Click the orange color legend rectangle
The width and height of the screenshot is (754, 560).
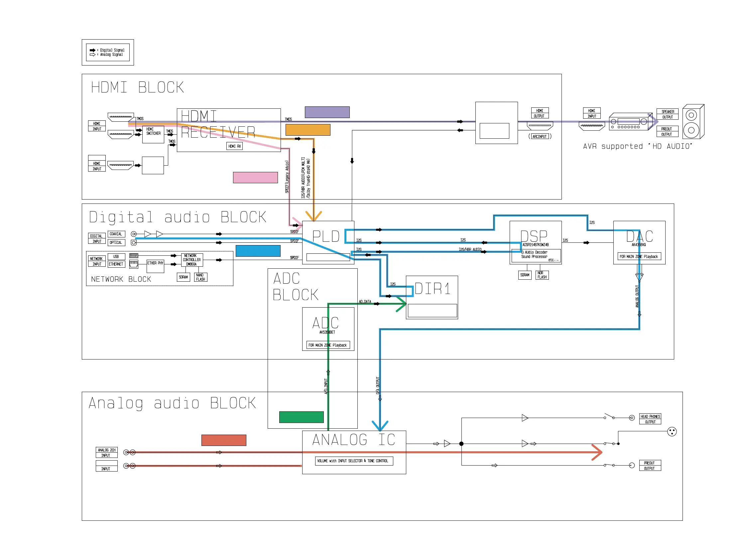coord(308,130)
